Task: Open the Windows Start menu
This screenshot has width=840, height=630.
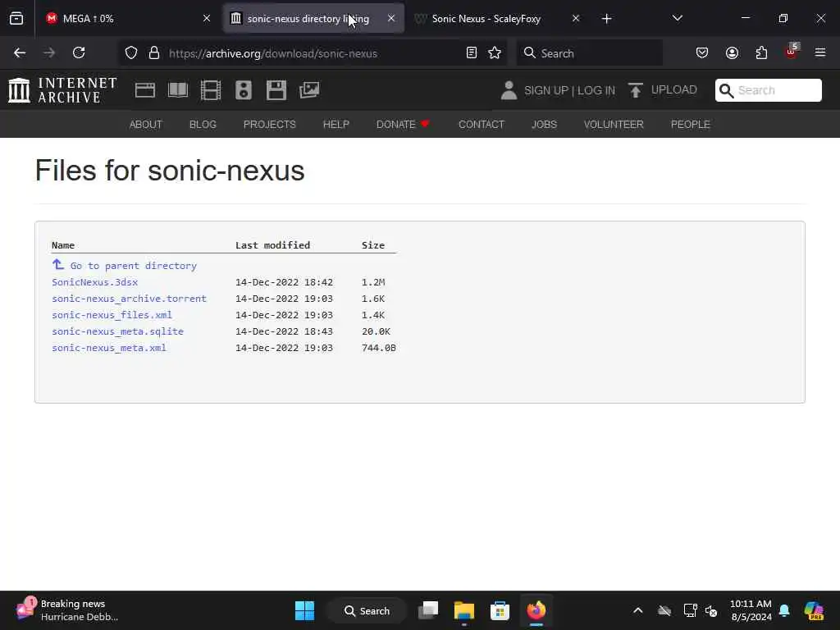Action: point(305,610)
